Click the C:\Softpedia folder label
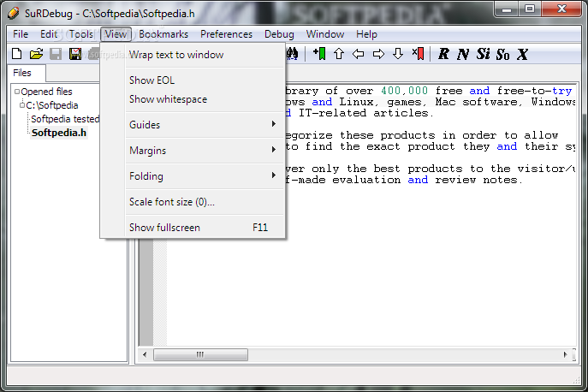The height and width of the screenshot is (392, 588). 52,105
